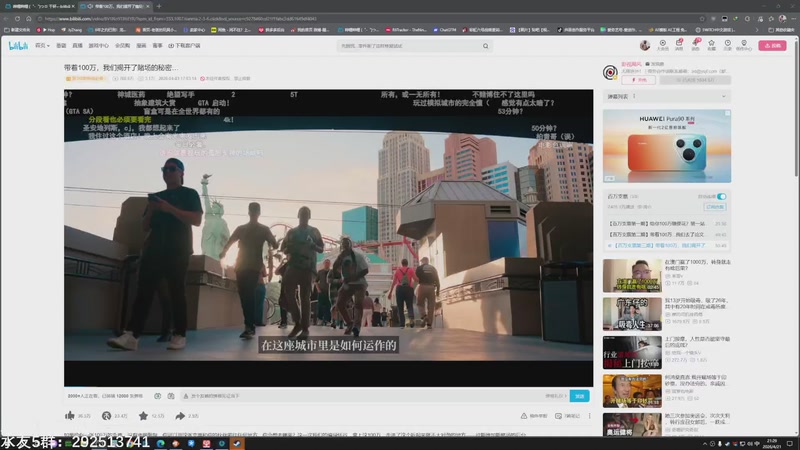
Task: Open the user avatar in the header
Action: coord(645,45)
